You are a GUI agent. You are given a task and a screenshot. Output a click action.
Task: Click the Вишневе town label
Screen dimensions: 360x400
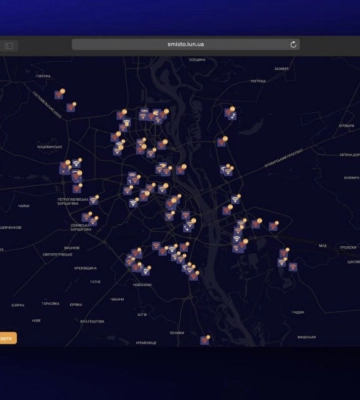click(72, 248)
